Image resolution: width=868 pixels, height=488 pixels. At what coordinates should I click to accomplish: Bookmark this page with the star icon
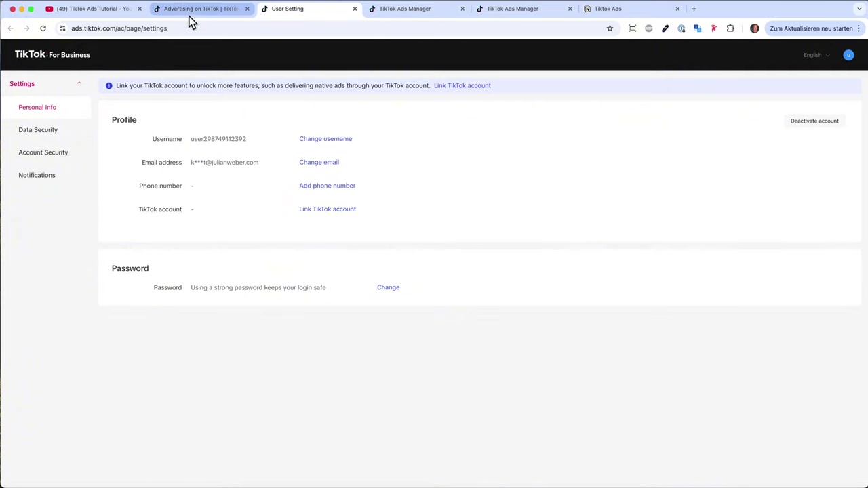610,28
